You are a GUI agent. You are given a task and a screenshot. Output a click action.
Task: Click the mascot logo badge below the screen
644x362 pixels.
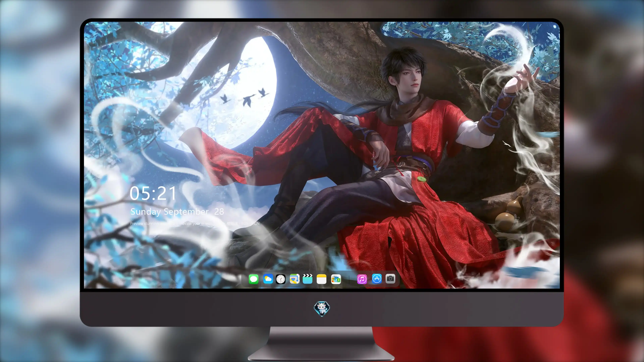[x=322, y=309]
